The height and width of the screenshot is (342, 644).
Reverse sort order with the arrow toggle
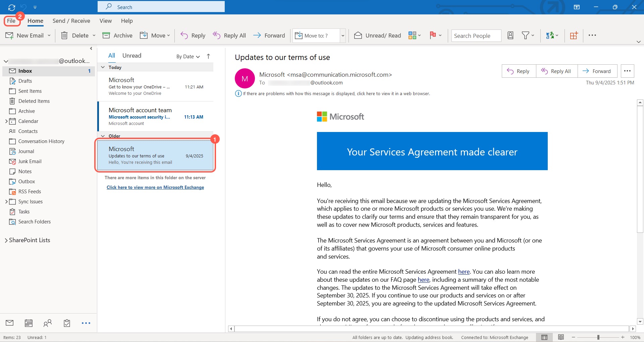click(x=208, y=56)
